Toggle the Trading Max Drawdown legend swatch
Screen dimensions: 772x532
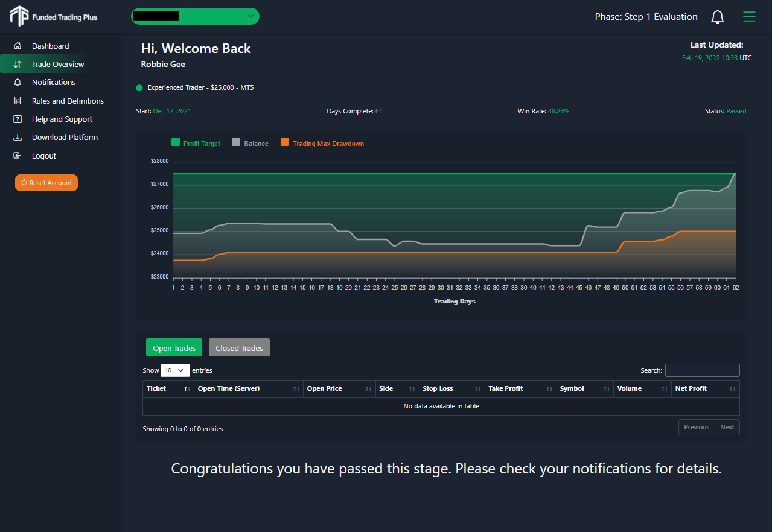pyautogui.click(x=285, y=142)
